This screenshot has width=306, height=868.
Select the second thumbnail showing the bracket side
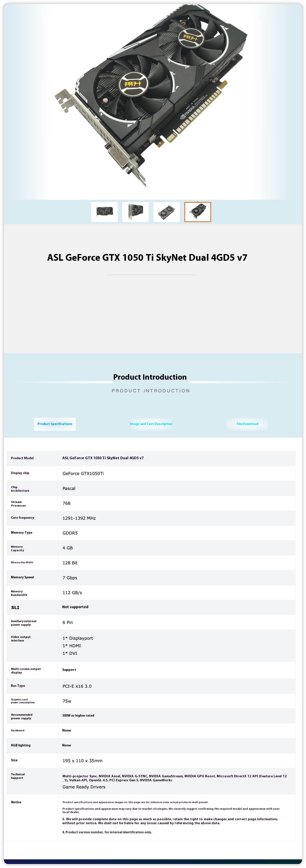coord(136,212)
